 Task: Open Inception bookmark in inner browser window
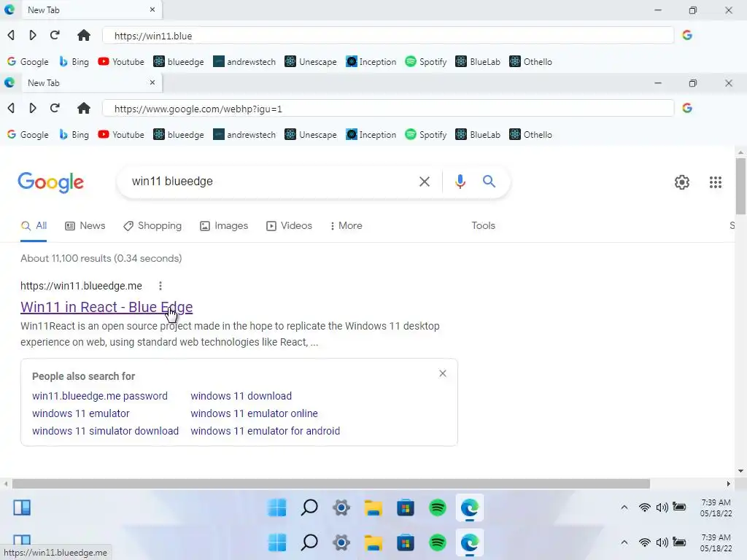point(371,135)
